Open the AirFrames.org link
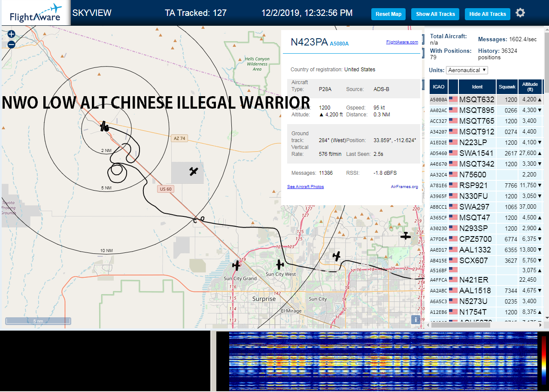 click(404, 187)
